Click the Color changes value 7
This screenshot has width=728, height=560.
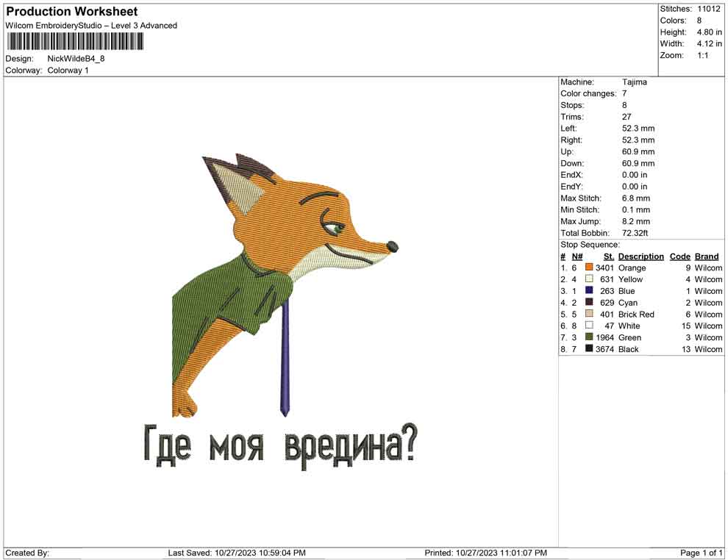click(x=624, y=94)
